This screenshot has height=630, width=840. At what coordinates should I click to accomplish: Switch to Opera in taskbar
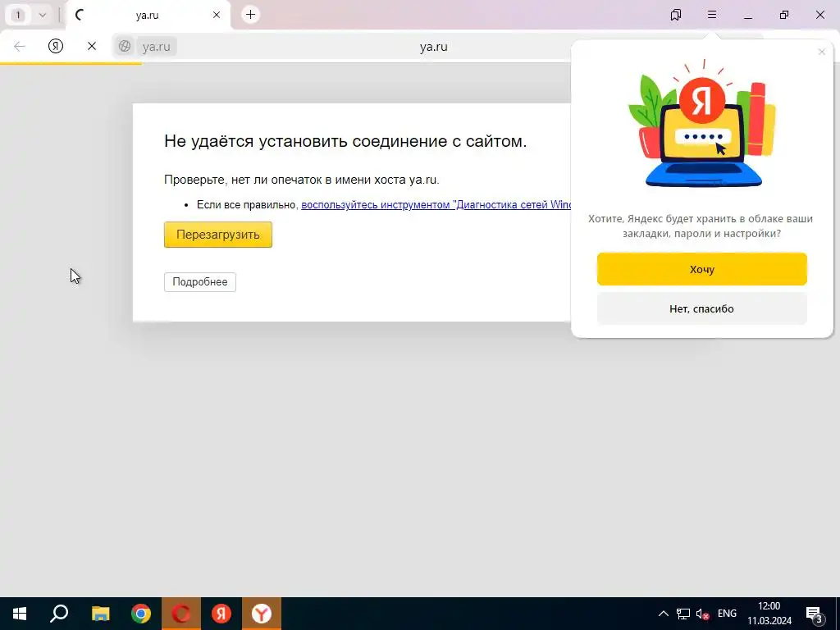(181, 614)
